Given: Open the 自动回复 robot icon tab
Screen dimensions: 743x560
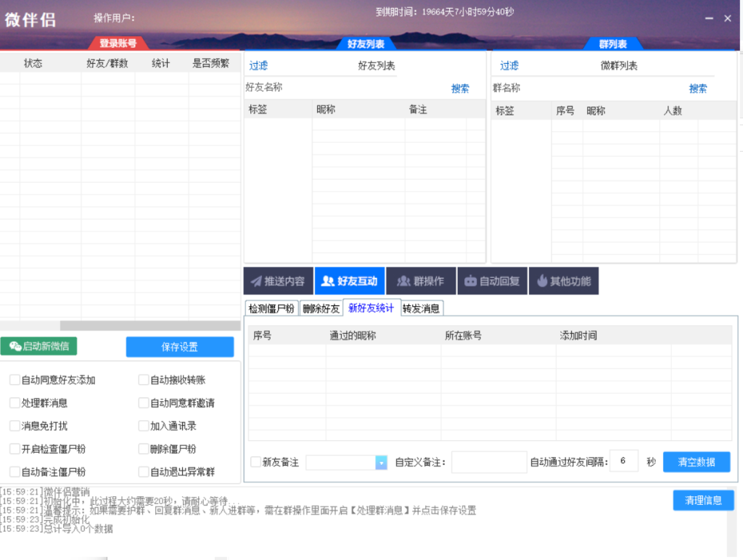Looking at the screenshot, I should pos(492,281).
